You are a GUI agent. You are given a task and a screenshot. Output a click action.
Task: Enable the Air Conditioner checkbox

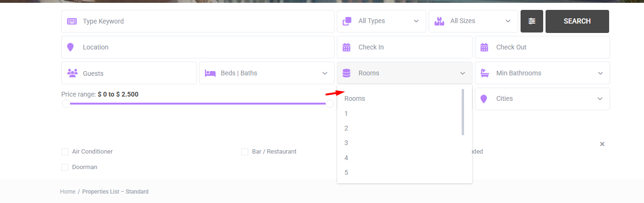65,152
